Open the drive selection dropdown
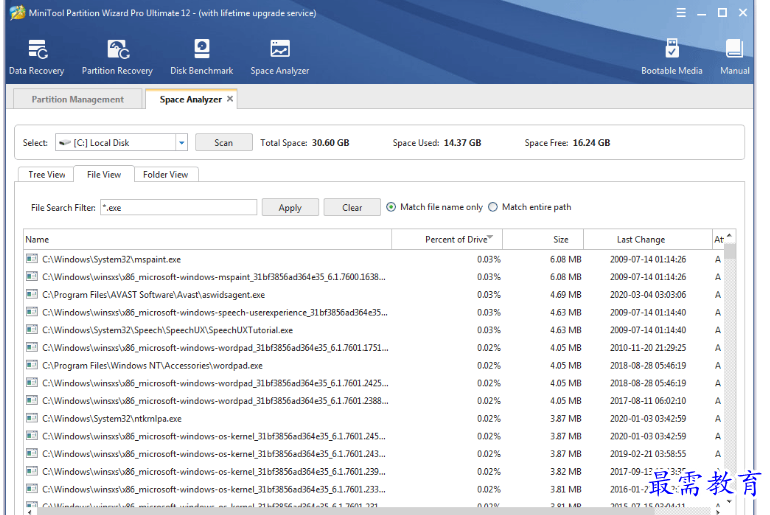Image resolution: width=770 pixels, height=515 pixels. tap(182, 143)
